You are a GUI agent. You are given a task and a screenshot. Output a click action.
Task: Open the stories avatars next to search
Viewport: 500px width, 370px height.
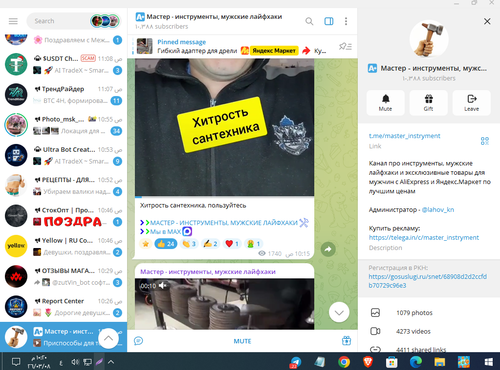[x=105, y=21]
